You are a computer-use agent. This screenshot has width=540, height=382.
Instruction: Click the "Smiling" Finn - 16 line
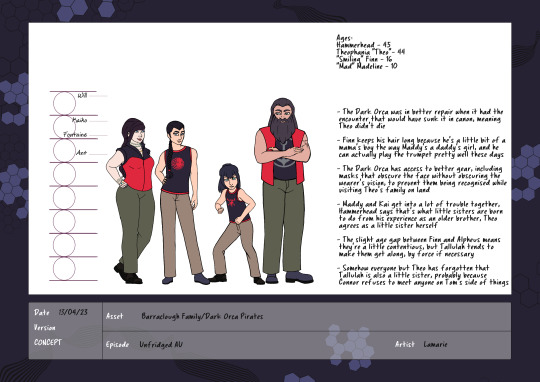click(364, 59)
